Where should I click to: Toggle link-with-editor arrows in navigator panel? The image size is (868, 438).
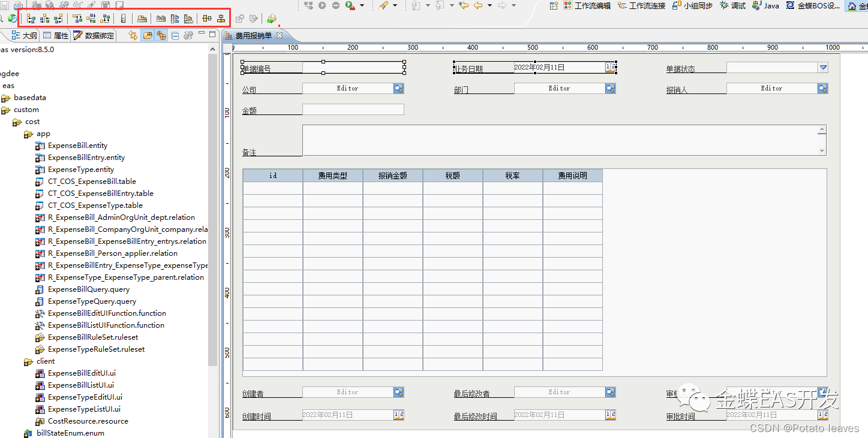pos(133,36)
